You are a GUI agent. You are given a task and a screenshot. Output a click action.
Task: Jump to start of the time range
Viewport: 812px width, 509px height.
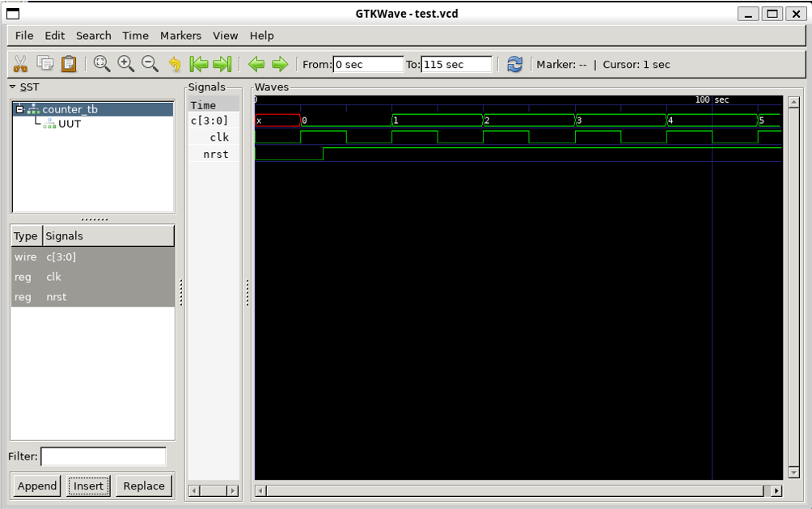(x=198, y=64)
